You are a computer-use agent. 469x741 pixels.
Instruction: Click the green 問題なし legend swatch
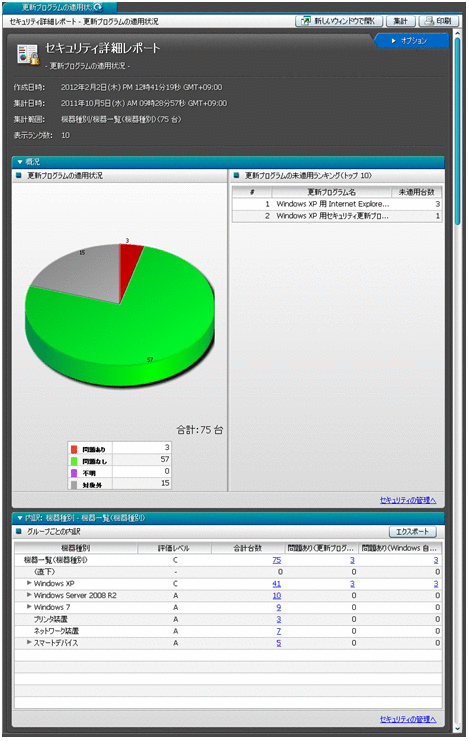(74, 461)
